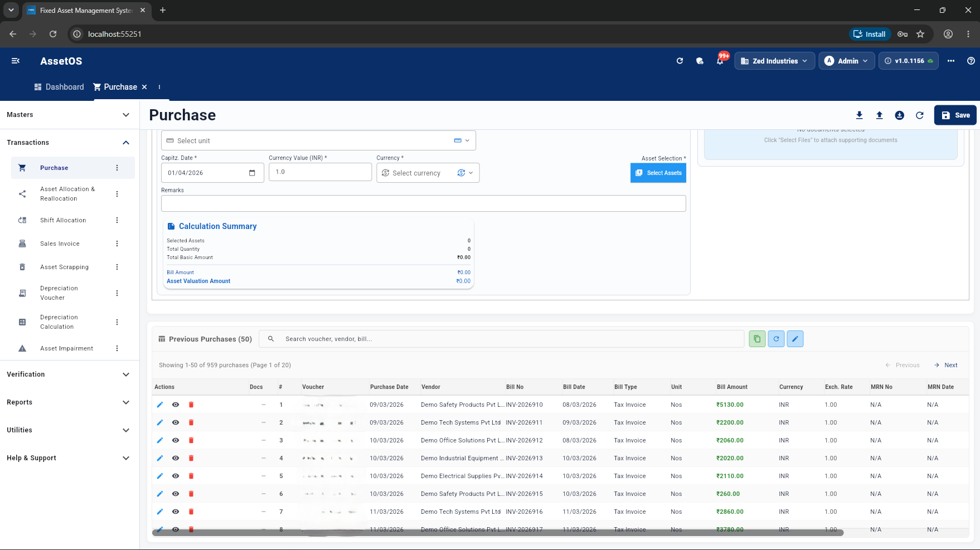Click the green copy icon button
Image resolution: width=980 pixels, height=550 pixels.
click(757, 339)
